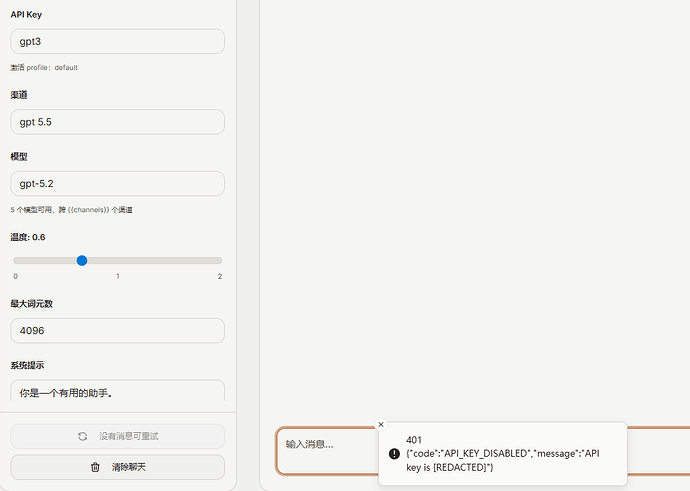Click the max tokens field showing 4096
Viewport: 690px width, 491px height.
point(117,330)
